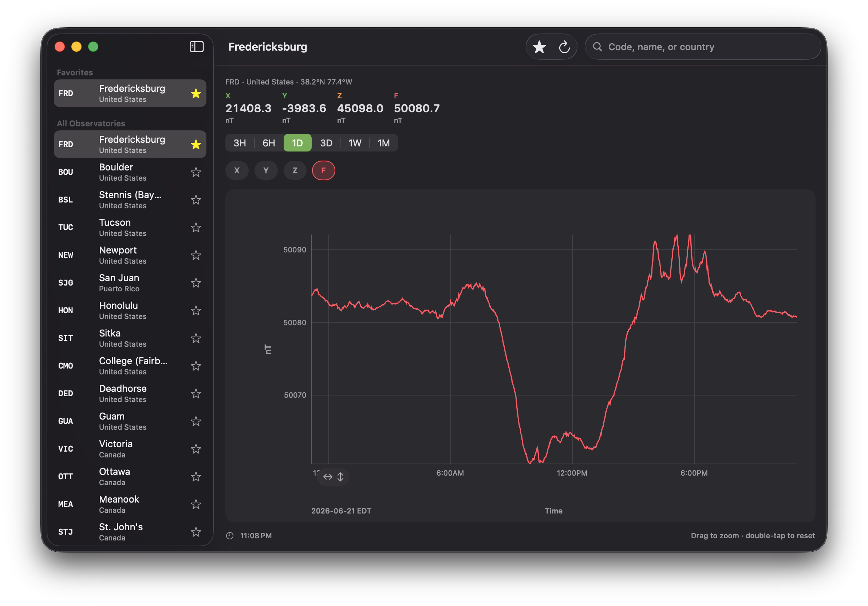Click the horizontal zoom axis arrow icon
Viewport: 868px width, 606px height.
click(328, 477)
